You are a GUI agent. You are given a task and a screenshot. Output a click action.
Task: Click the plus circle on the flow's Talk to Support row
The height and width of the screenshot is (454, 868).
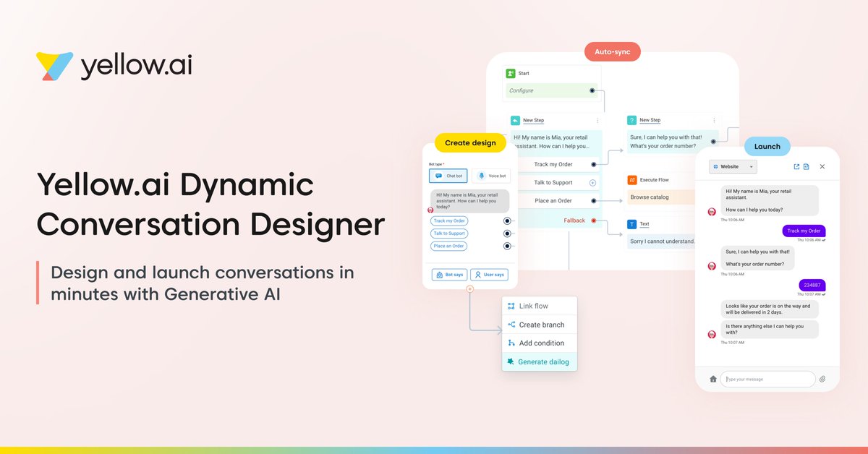coord(593,183)
